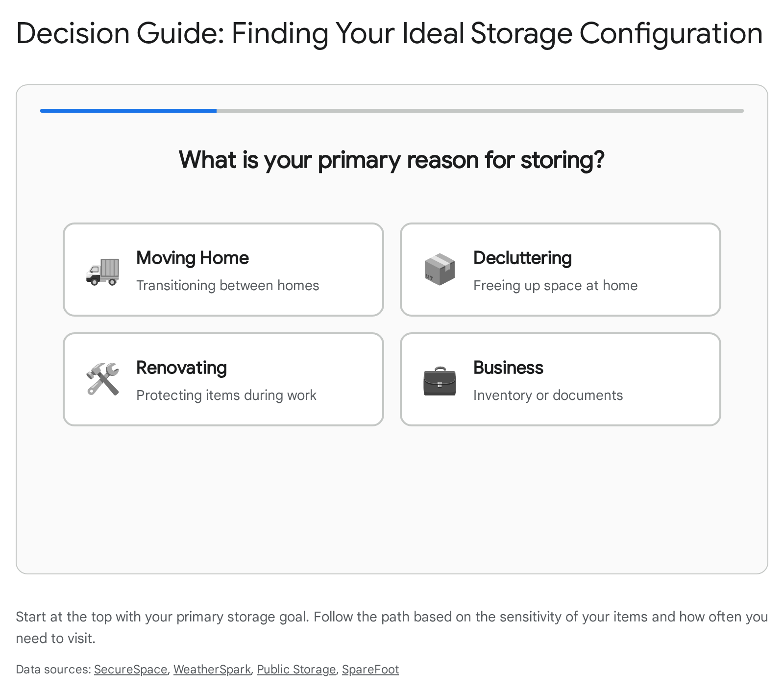
Task: Click the 'What is your primary reason' question
Action: point(392,160)
